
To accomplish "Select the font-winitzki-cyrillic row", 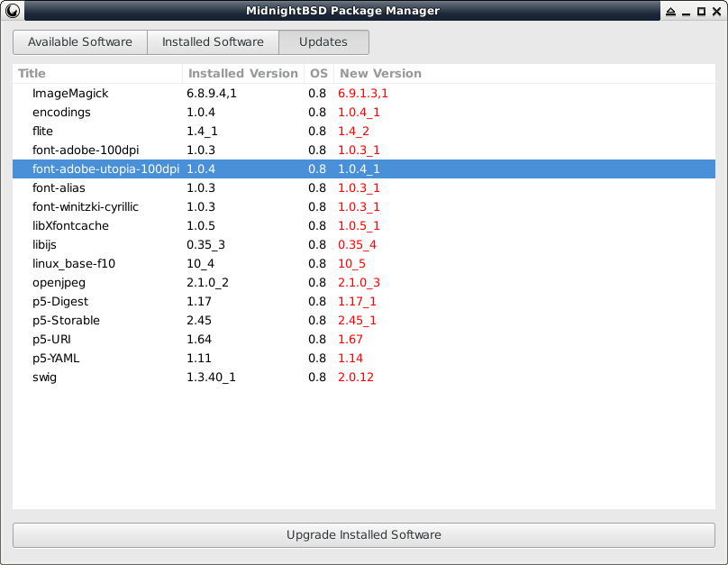I will pos(363,207).
